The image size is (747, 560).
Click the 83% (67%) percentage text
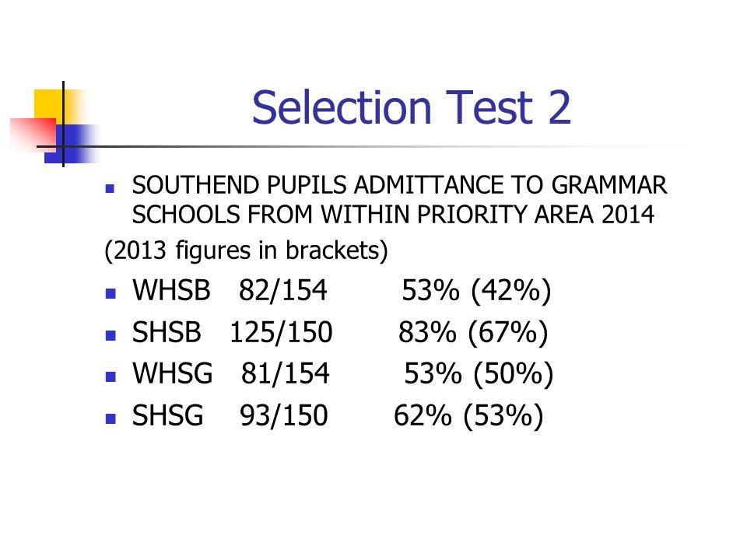(473, 332)
